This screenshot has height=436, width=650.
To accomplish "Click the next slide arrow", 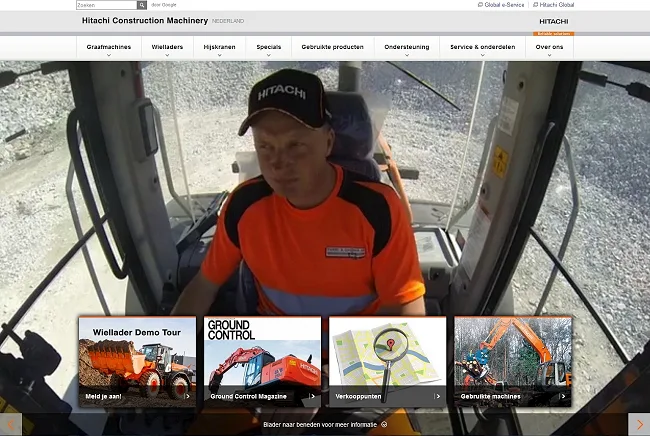I will tap(638, 425).
